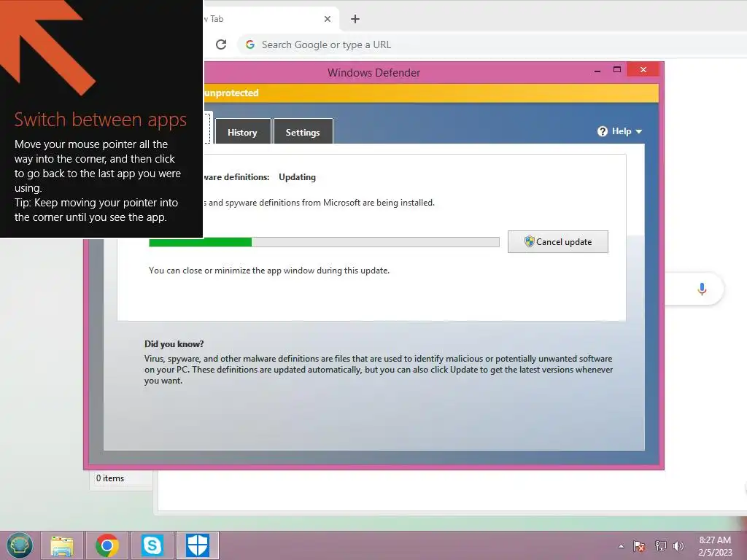
Task: Open the Start button on the taskbar
Action: click(20, 545)
